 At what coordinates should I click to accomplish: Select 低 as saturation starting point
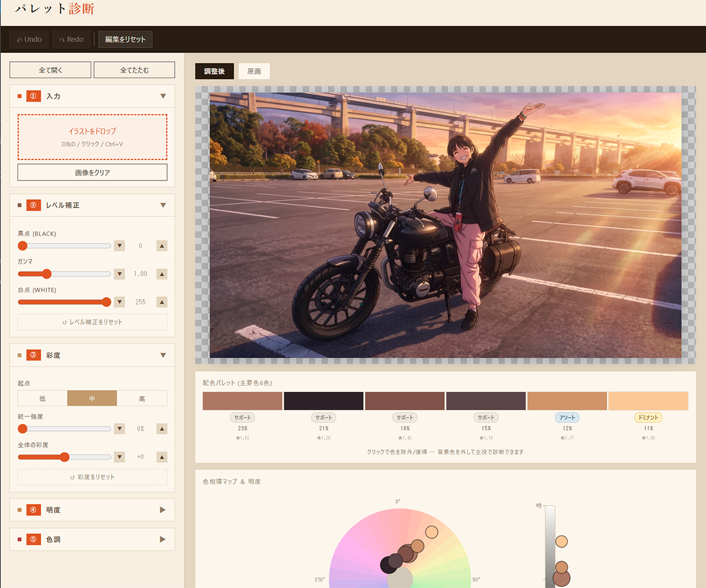[x=42, y=398]
